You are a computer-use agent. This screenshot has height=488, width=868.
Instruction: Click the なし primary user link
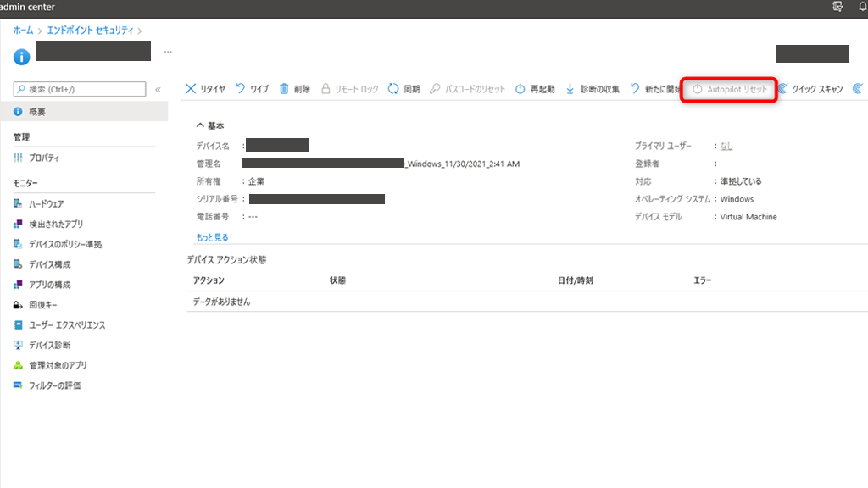(726, 144)
